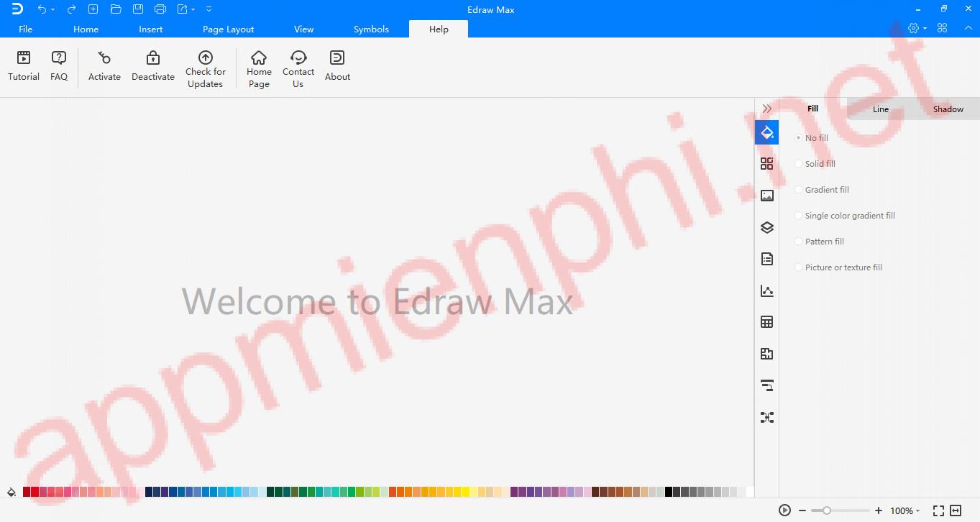Image resolution: width=980 pixels, height=522 pixels.
Task: Click the zoom in plus button
Action: click(x=879, y=510)
